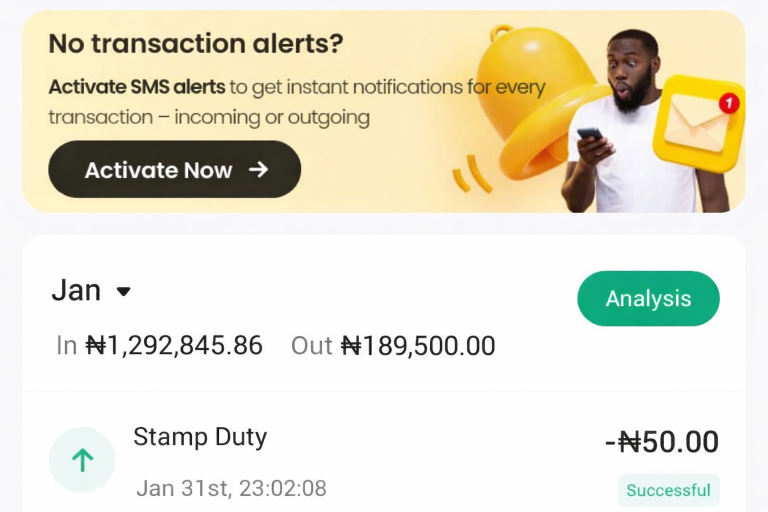Open the Analysis view

[x=648, y=298]
